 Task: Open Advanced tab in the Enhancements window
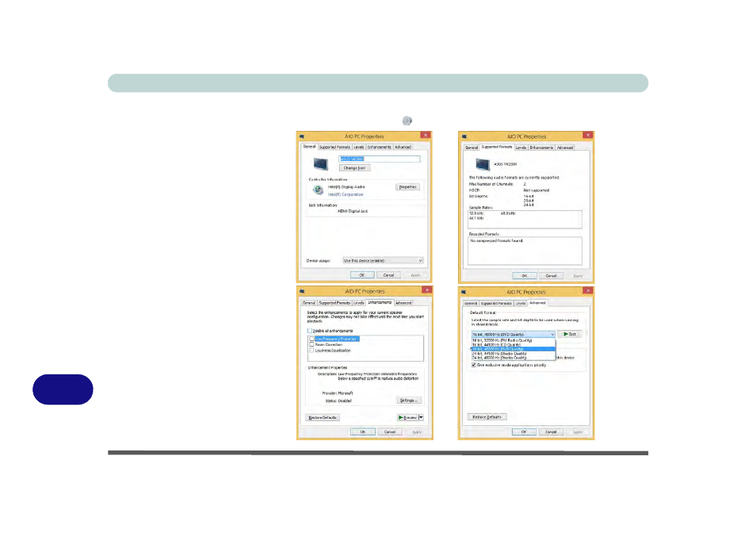coord(403,303)
